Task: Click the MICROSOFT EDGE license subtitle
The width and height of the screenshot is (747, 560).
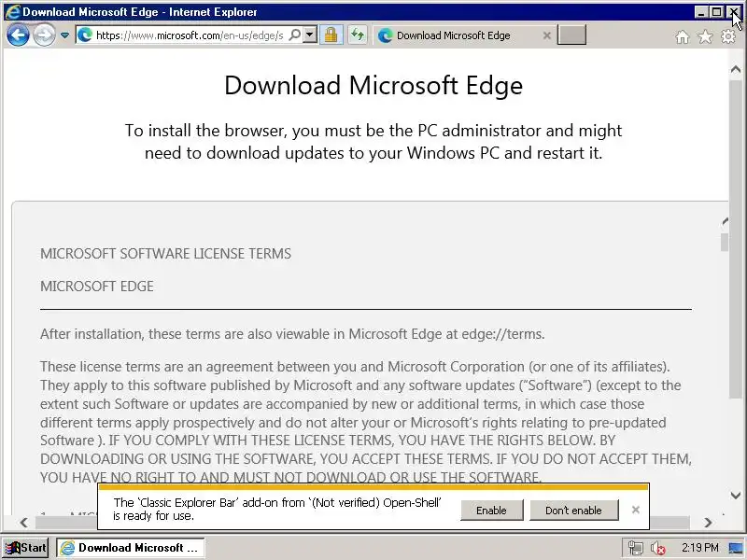Action: 97,287
